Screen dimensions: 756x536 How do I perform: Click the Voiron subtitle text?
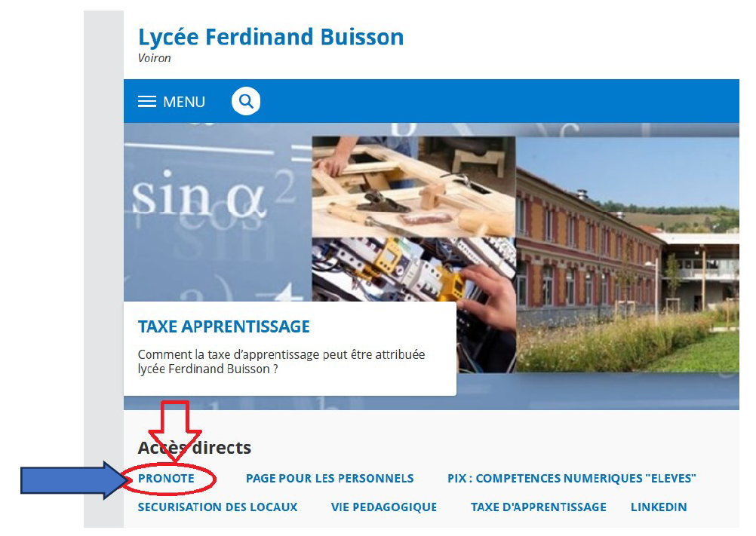(x=154, y=58)
